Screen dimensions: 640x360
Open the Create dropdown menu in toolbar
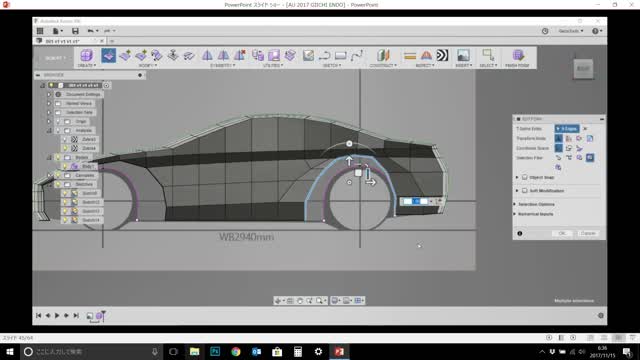click(x=87, y=66)
